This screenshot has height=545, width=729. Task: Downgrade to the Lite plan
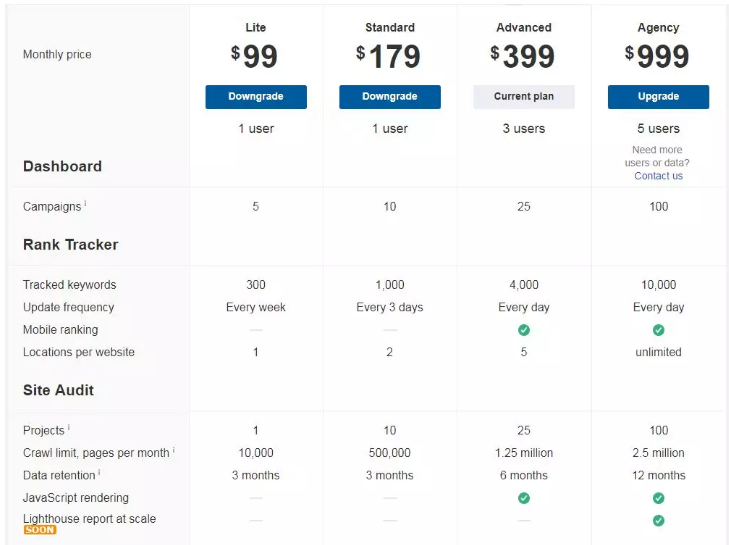256,97
